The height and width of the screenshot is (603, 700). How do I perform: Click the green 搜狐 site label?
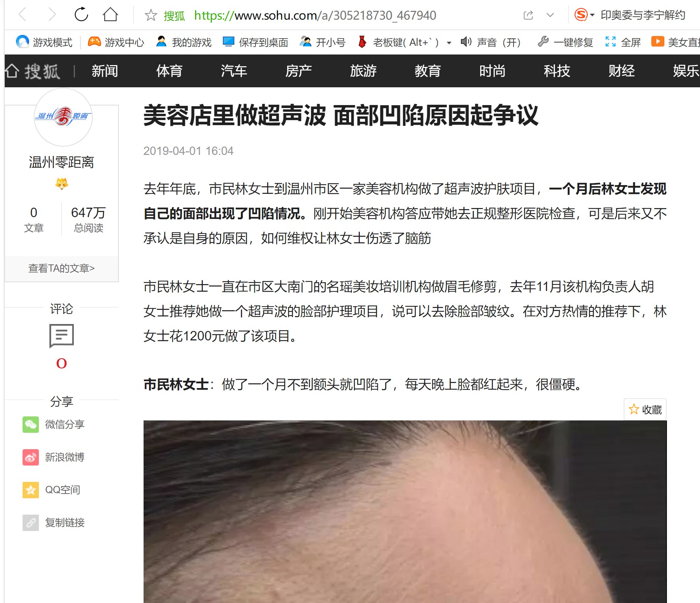coord(174,16)
